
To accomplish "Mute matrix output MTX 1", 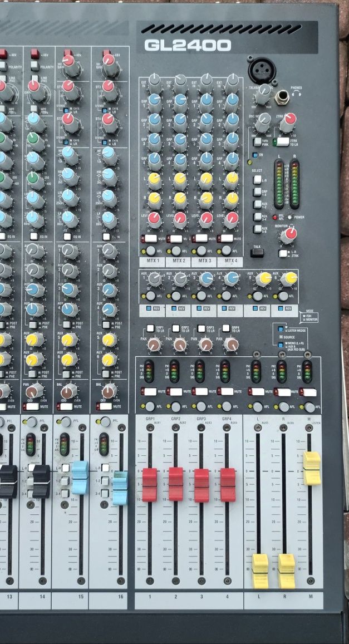I will (x=150, y=238).
